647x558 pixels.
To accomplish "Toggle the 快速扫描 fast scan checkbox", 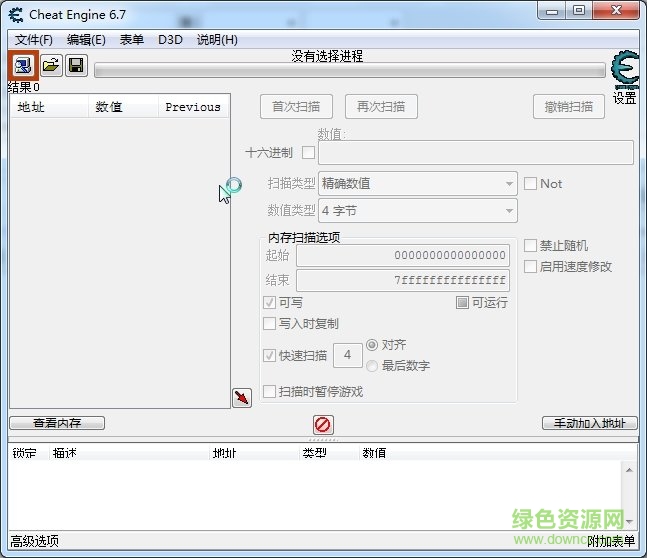I will coord(269,355).
